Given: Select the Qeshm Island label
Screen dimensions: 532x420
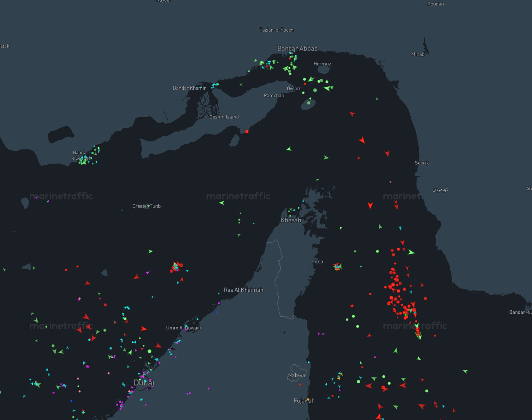Looking at the screenshot, I should [x=224, y=117].
